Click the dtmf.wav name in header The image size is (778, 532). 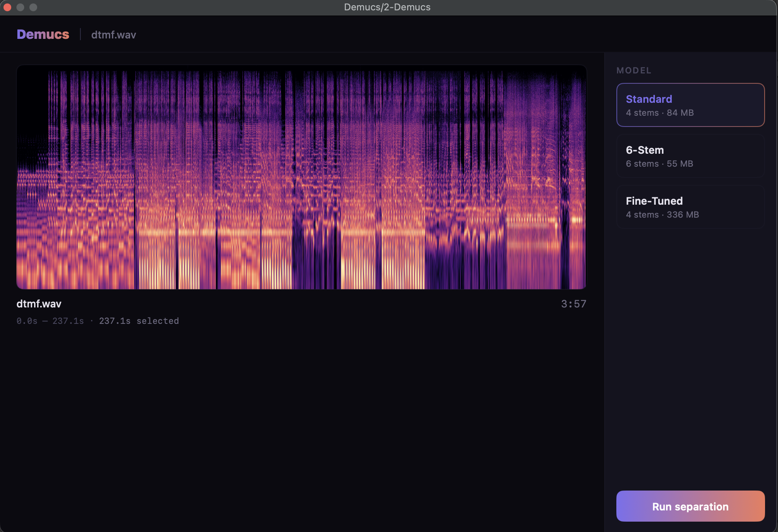coord(114,35)
